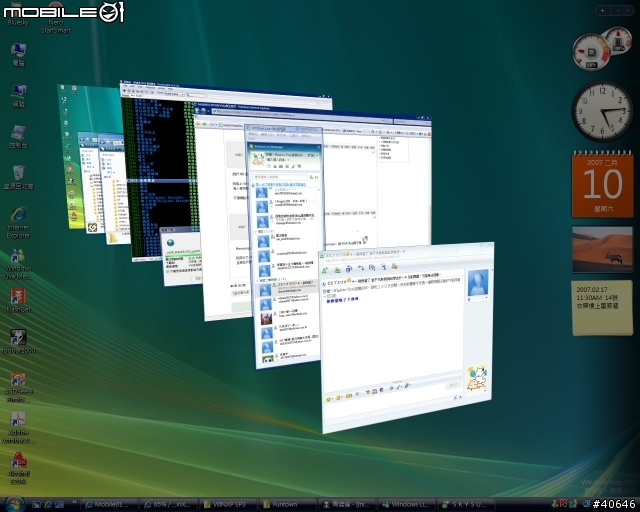
Task: Add a gadget with the sidebar plus button
Action: pos(602,11)
